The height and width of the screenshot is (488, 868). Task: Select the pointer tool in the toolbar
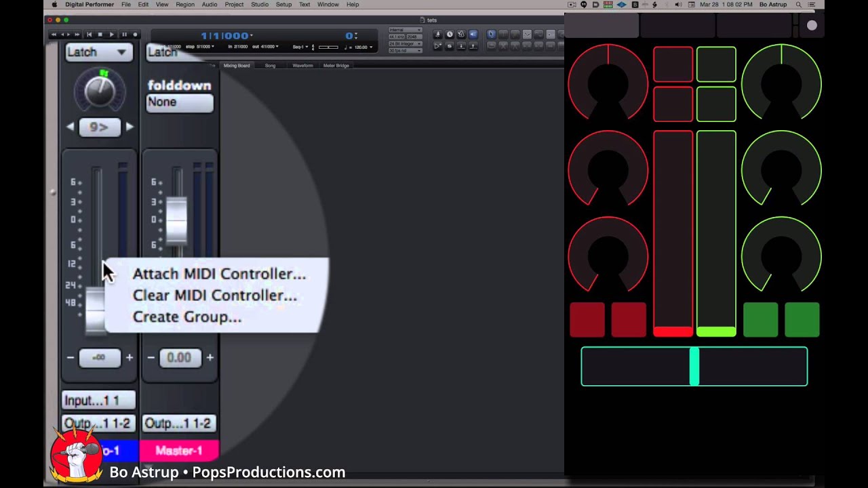point(492,35)
